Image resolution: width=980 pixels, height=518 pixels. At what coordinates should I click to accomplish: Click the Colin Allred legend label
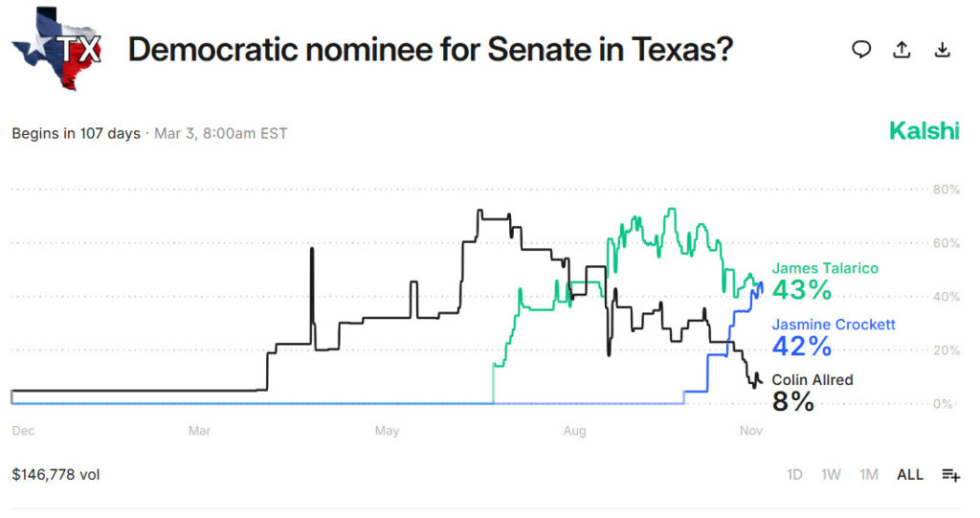tap(812, 380)
